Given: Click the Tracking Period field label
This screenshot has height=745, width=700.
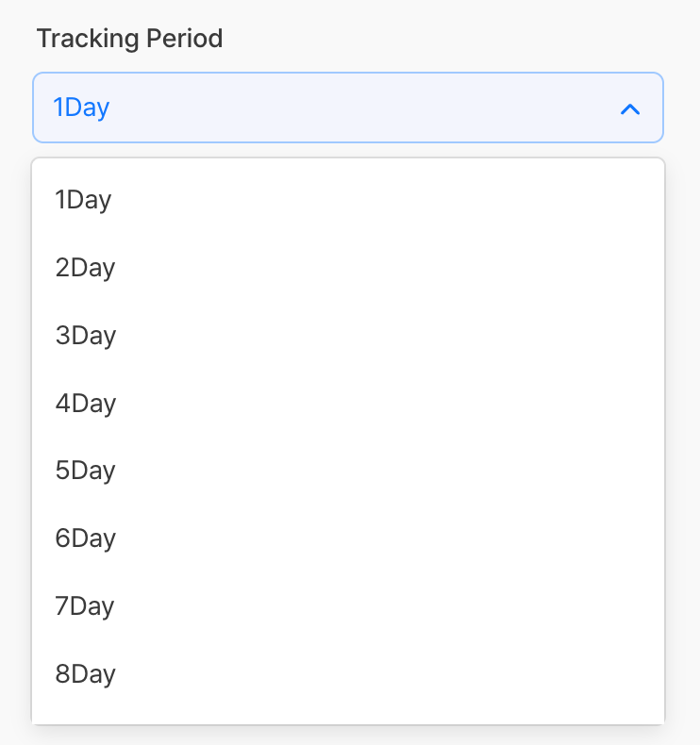Looking at the screenshot, I should [x=129, y=39].
